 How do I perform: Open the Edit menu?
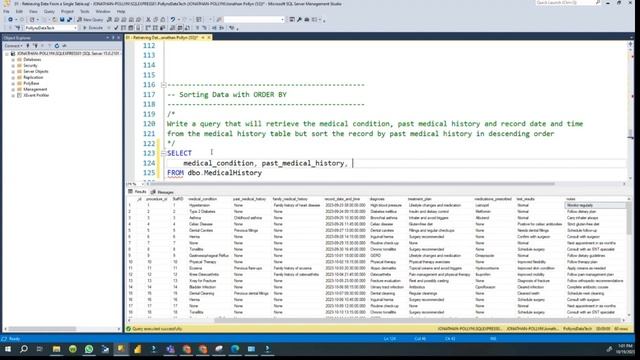point(19,11)
